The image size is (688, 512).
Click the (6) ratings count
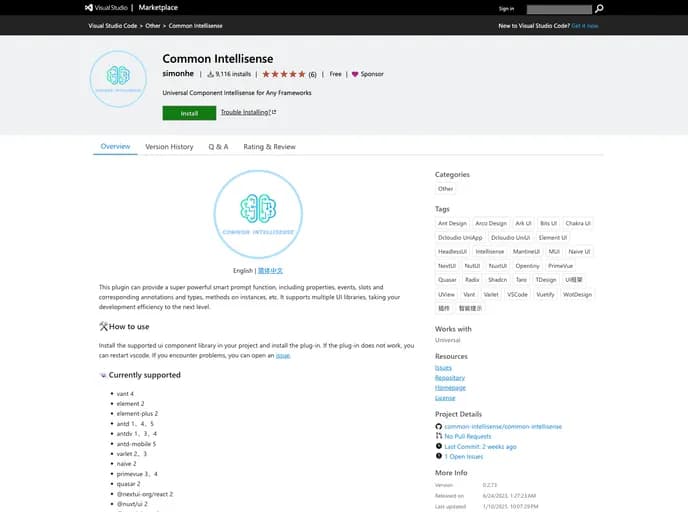[x=312, y=75]
